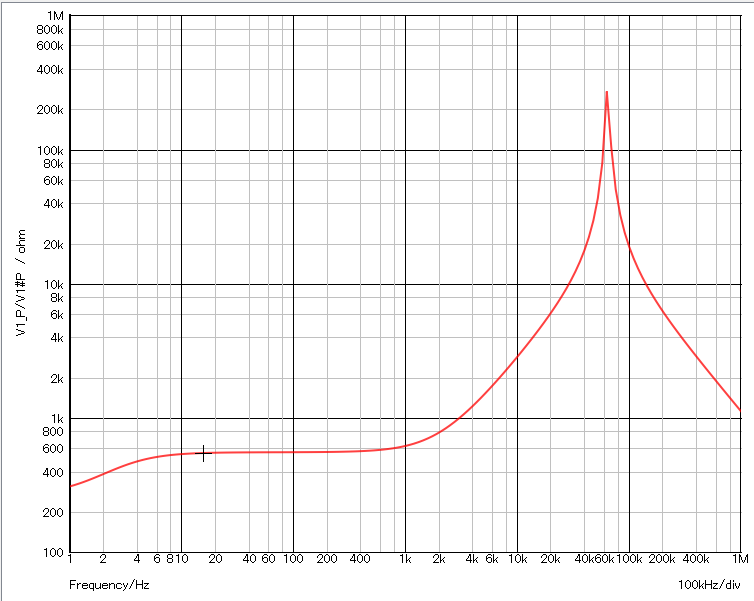Click the resonance peak of the red curve

pos(607,93)
